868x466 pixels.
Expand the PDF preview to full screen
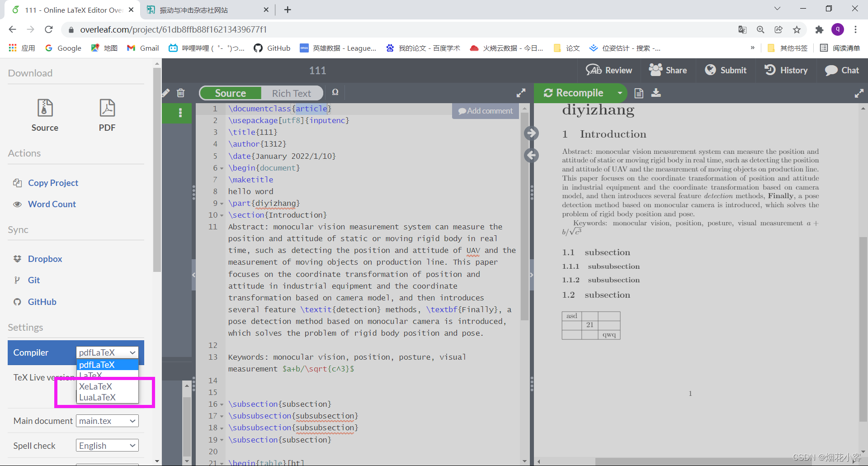click(x=859, y=93)
